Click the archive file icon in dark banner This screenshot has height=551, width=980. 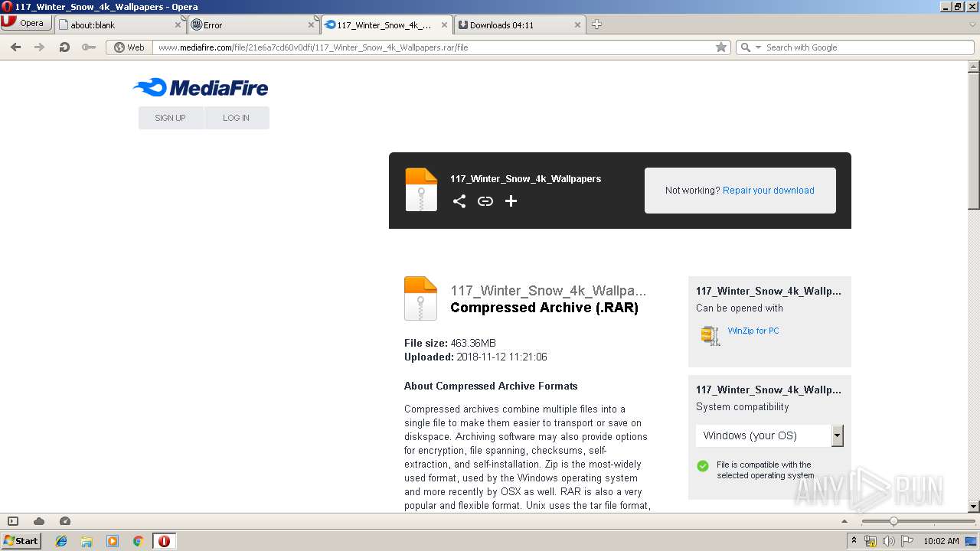(421, 189)
